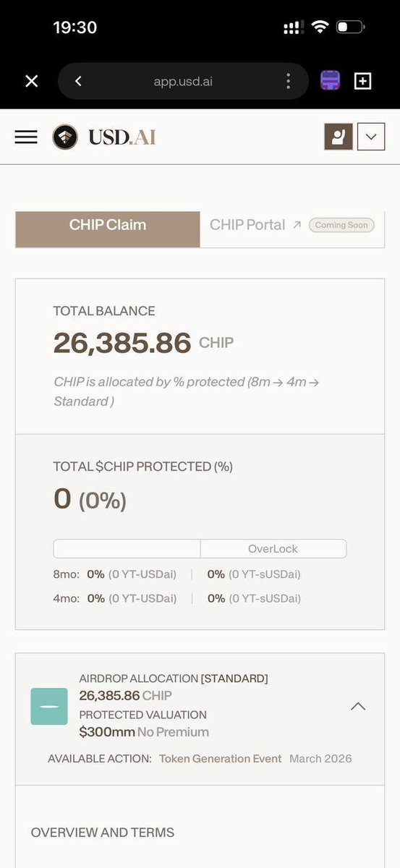Expand the header dropdown chevron
Image resolution: width=400 pixels, height=868 pixels.
tap(371, 137)
